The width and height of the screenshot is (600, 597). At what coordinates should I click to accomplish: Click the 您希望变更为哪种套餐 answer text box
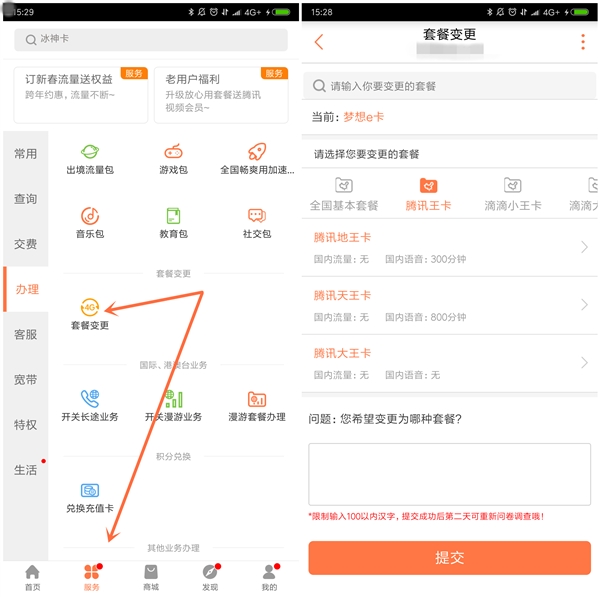(x=450, y=475)
